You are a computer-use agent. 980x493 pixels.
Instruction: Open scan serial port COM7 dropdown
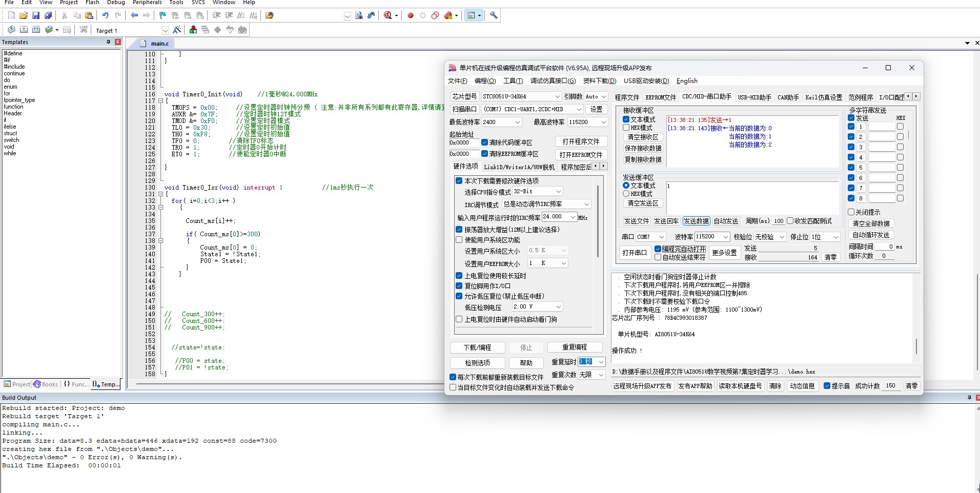(x=533, y=109)
